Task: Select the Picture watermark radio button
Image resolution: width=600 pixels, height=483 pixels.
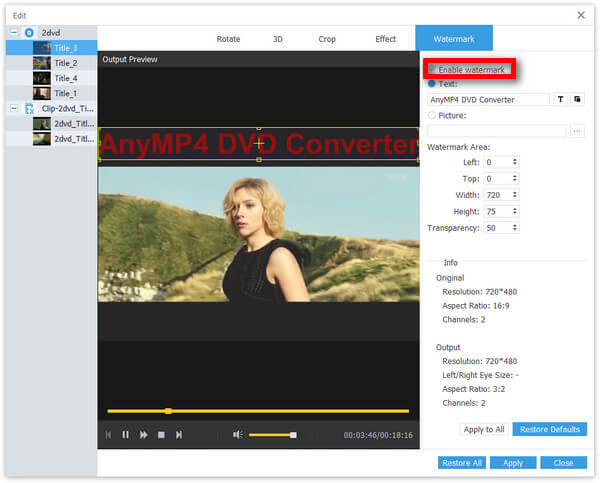Action: [x=432, y=116]
